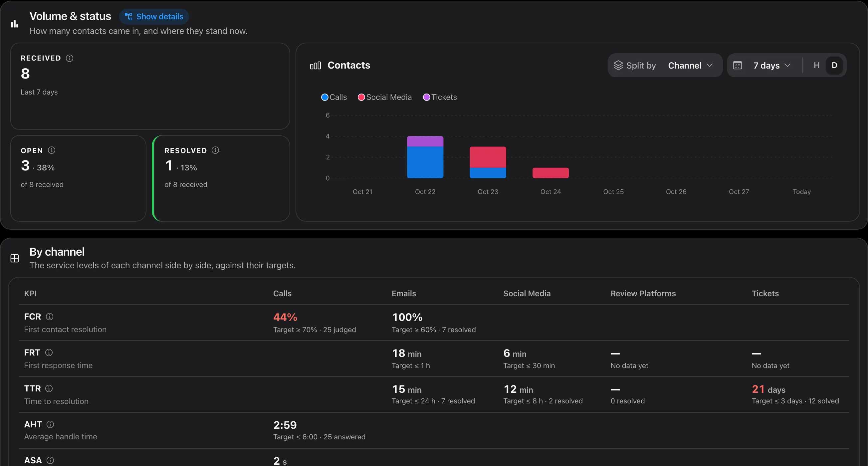This screenshot has width=868, height=466.
Task: Click the Social Media column header
Action: coord(527,294)
